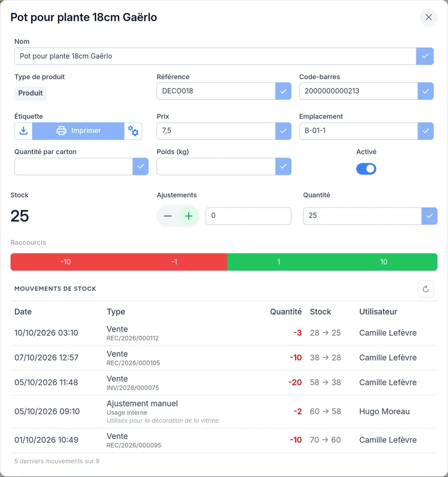Select the date 10/10/2026 03:10
The width and height of the screenshot is (448, 477).
(x=46, y=333)
